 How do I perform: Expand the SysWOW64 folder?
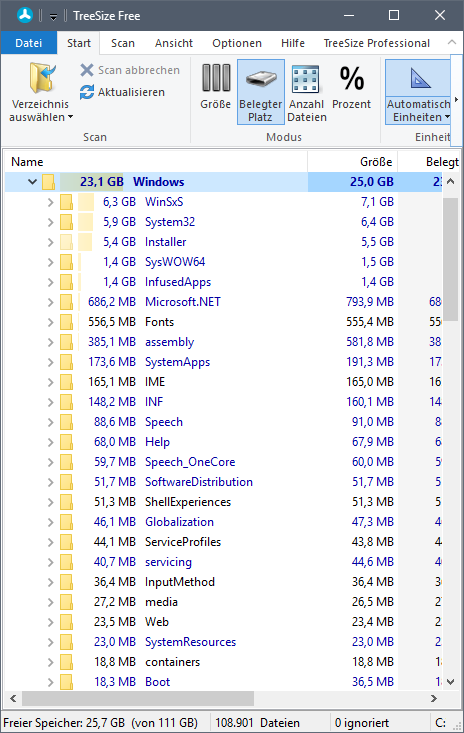point(50,262)
